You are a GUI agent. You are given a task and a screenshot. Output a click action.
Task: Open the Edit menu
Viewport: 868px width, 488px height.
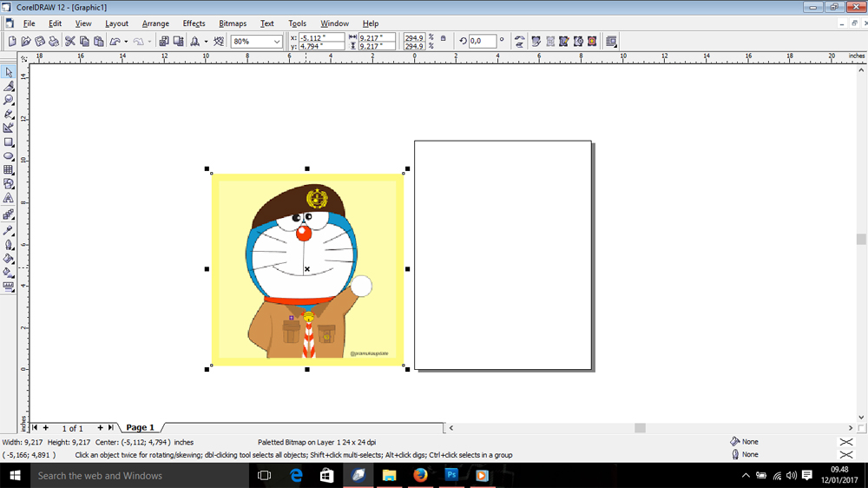tap(55, 23)
